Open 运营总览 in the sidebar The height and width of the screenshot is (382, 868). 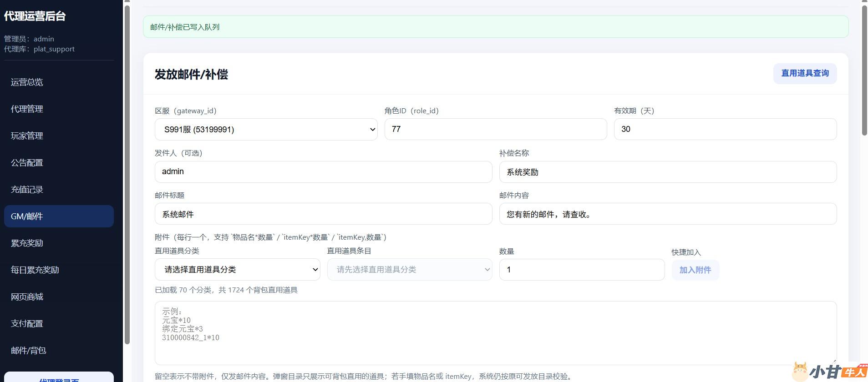pos(27,82)
